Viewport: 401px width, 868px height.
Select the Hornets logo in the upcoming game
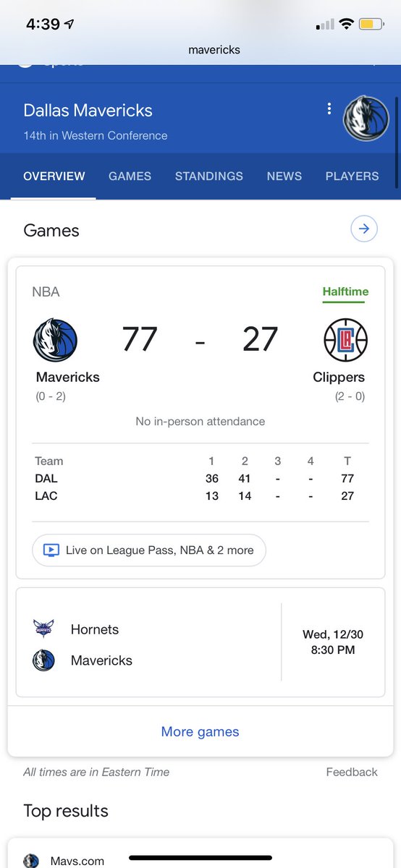point(43,629)
